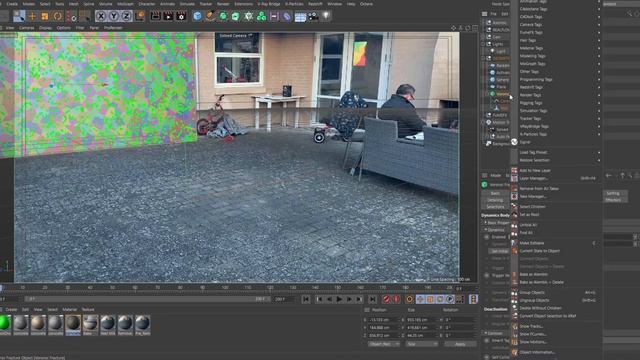The image size is (640, 360).
Task: Activate the Rotate tool
Action: click(x=58, y=16)
